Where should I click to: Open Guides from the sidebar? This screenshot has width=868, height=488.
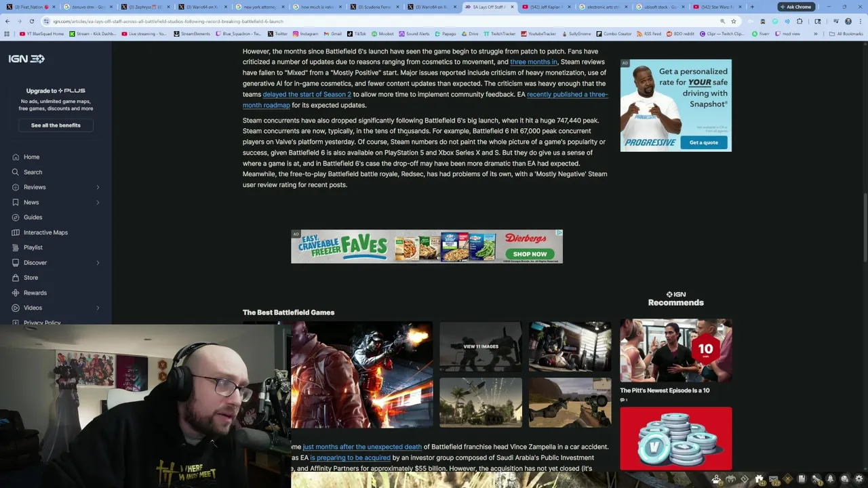33,217
